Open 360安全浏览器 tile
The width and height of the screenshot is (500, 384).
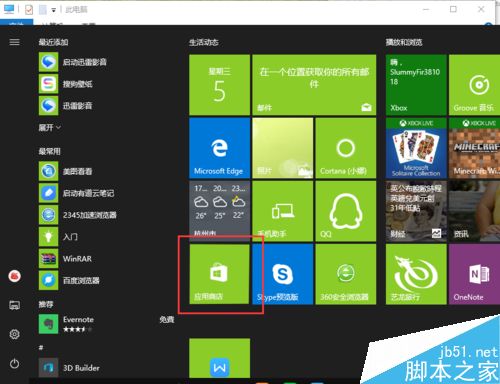tap(346, 274)
